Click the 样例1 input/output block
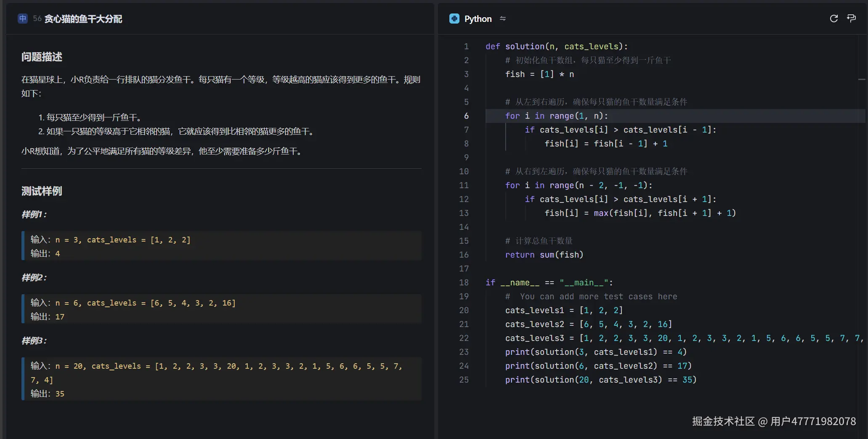868x439 pixels. point(221,246)
